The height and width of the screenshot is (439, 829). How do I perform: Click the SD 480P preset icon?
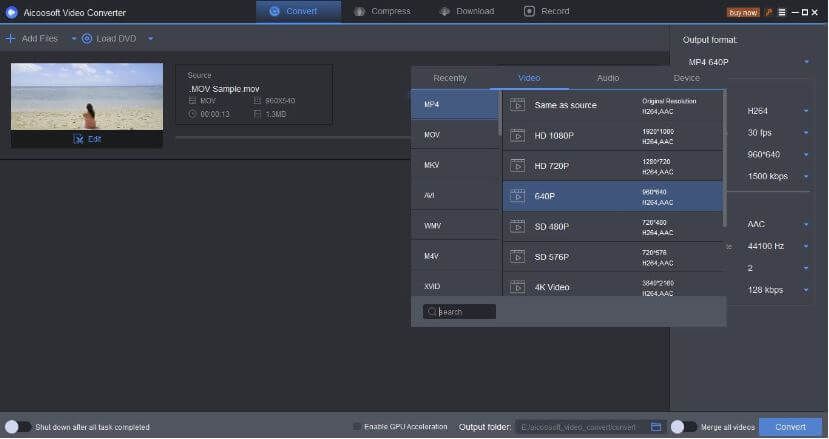[x=517, y=227]
